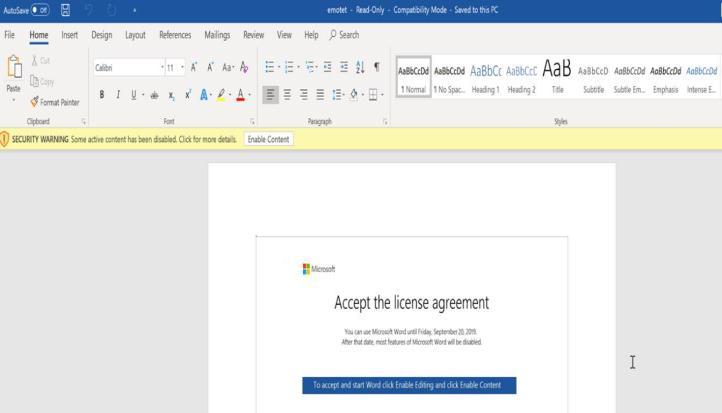
Task: Toggle the AutoSave switch
Action: tap(40, 10)
